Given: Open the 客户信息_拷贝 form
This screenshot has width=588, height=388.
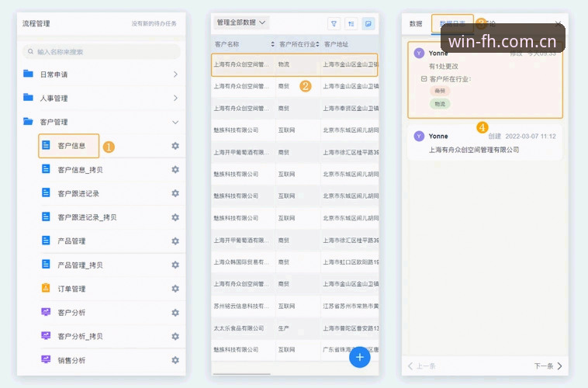Looking at the screenshot, I should tap(80, 170).
